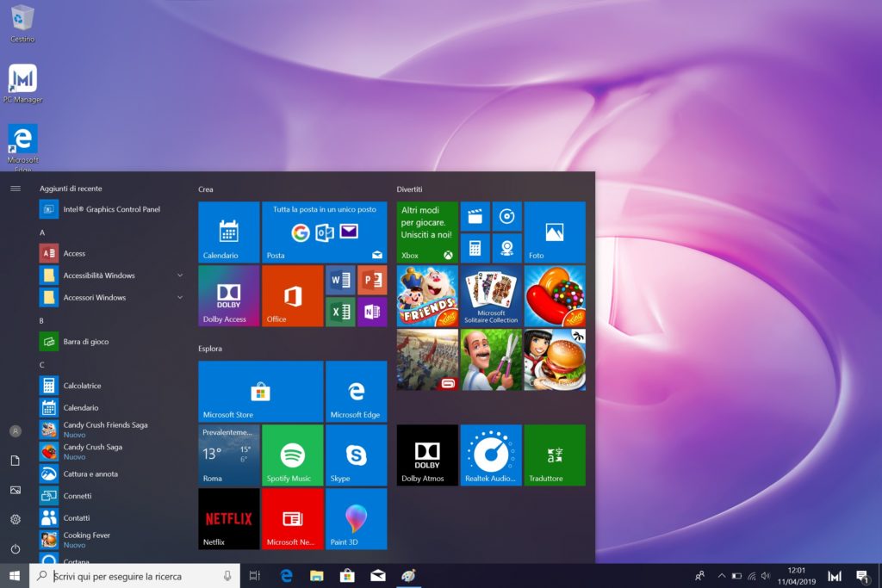
Task: Select the Crea tile group header
Action: point(206,189)
